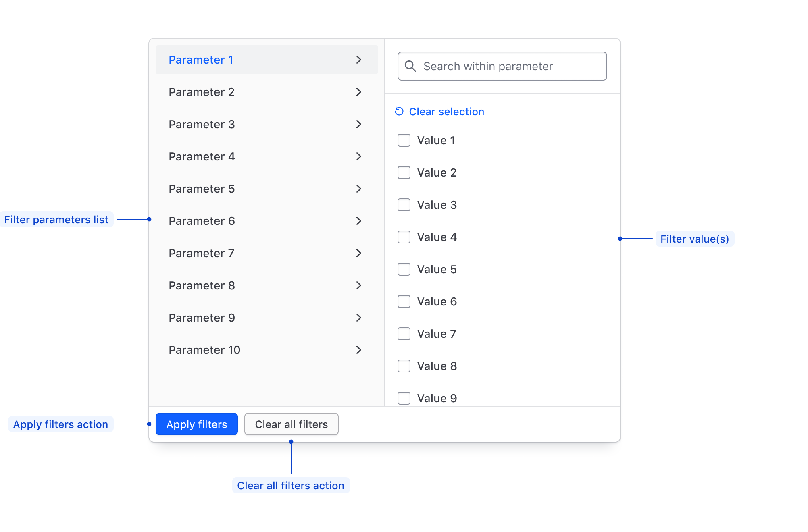
Task: Check the Value 1 checkbox
Action: [x=404, y=140]
